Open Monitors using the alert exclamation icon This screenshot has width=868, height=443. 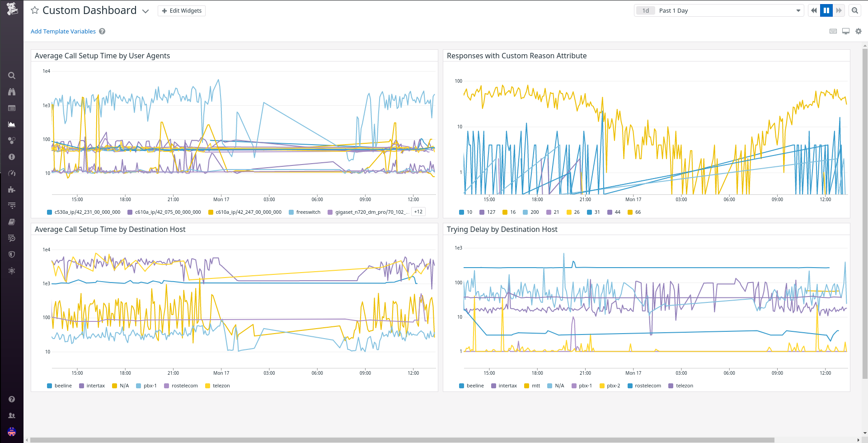point(12,157)
